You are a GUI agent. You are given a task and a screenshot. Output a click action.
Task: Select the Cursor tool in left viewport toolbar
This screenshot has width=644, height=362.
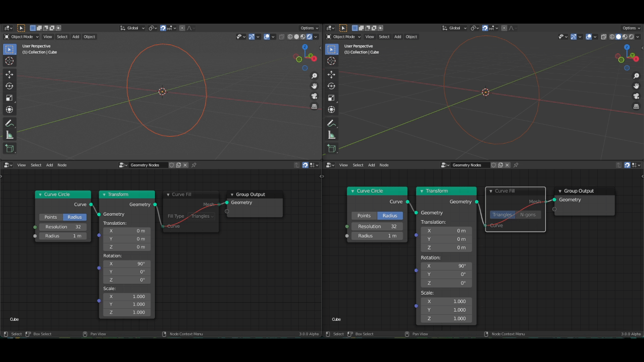click(x=9, y=61)
